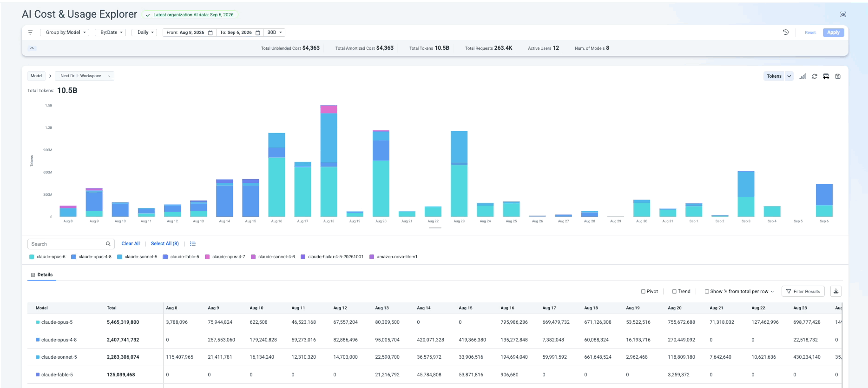Download the table results
Viewport: 868px width, 388px height.
836,291
